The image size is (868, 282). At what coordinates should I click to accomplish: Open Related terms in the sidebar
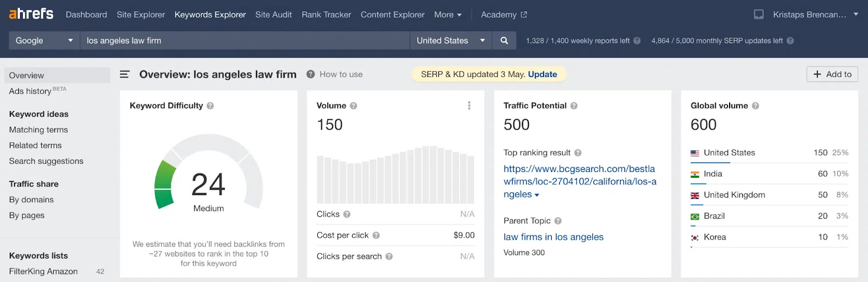coord(35,145)
